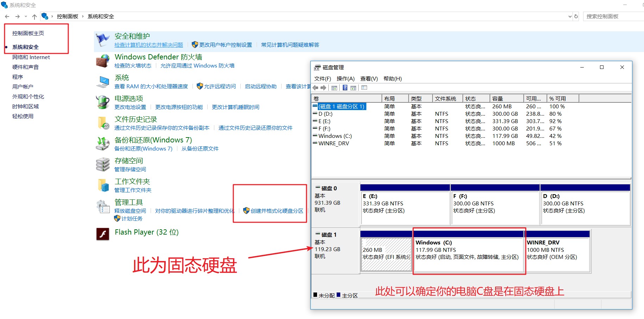Click the Flash Player icon
This screenshot has width=644, height=319.
coord(103,234)
